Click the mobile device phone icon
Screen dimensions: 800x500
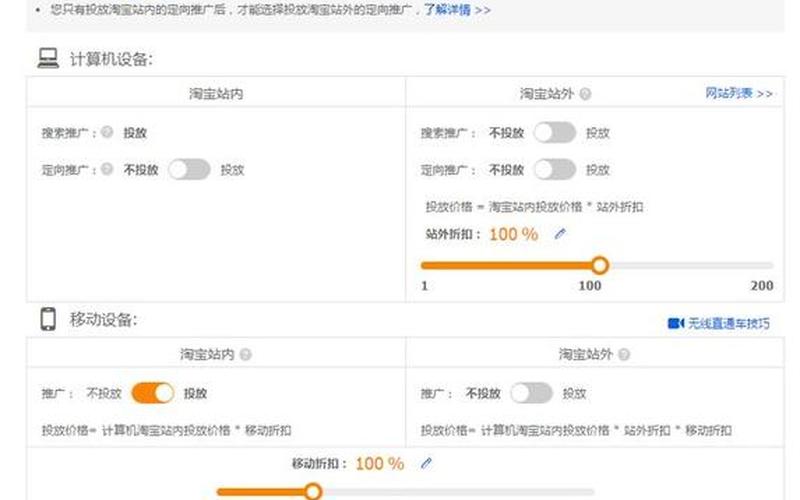48,319
